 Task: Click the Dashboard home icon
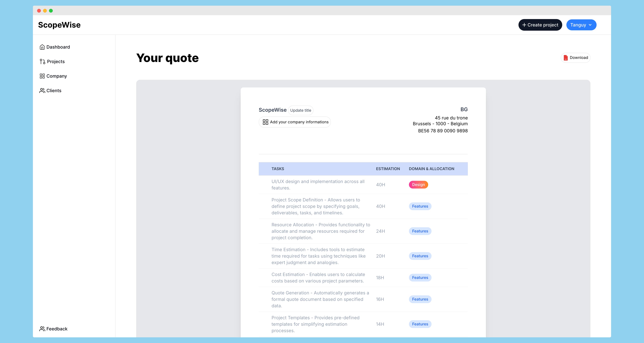click(x=42, y=47)
